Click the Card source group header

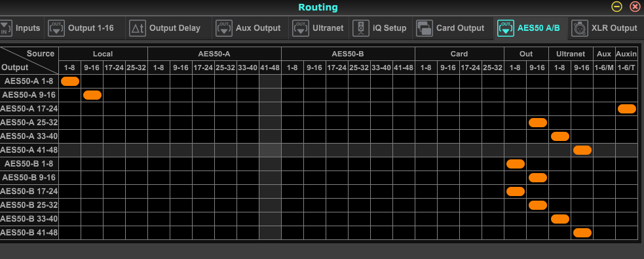[x=459, y=54]
